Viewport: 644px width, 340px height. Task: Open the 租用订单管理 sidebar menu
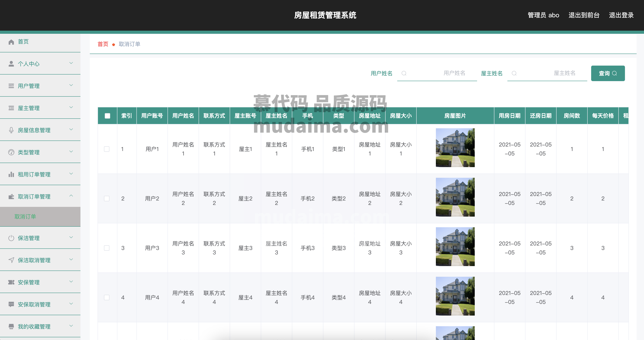tap(40, 174)
